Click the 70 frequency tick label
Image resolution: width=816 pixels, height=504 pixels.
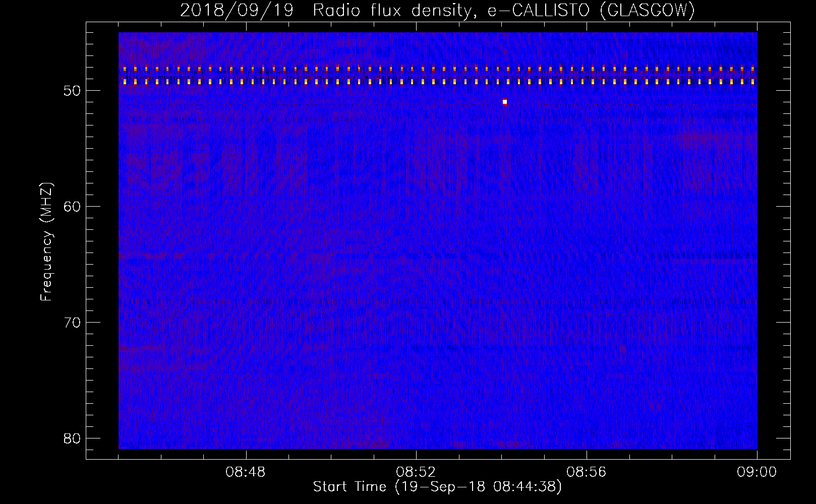coord(72,323)
